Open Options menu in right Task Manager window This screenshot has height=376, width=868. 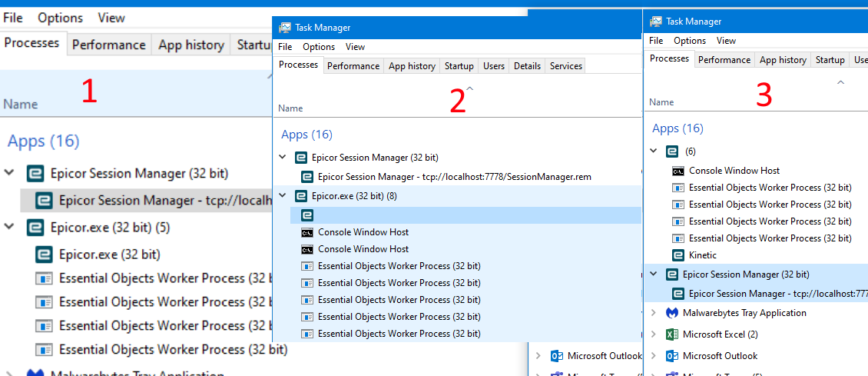690,41
